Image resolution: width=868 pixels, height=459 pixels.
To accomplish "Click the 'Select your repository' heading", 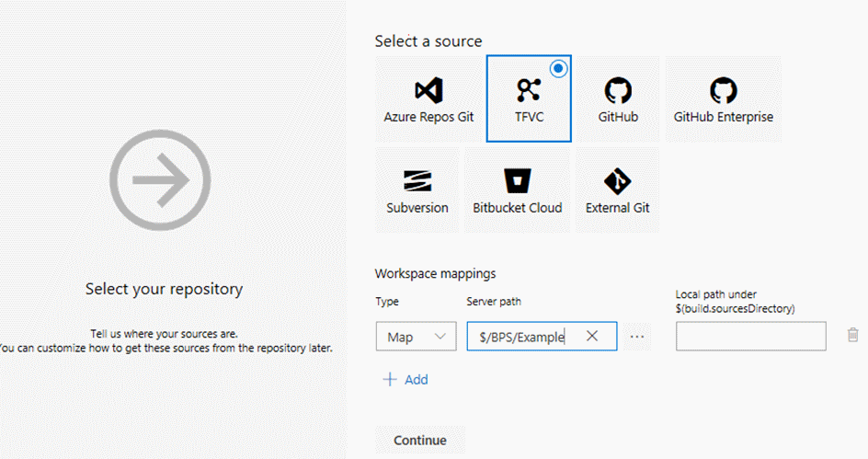I will (164, 289).
